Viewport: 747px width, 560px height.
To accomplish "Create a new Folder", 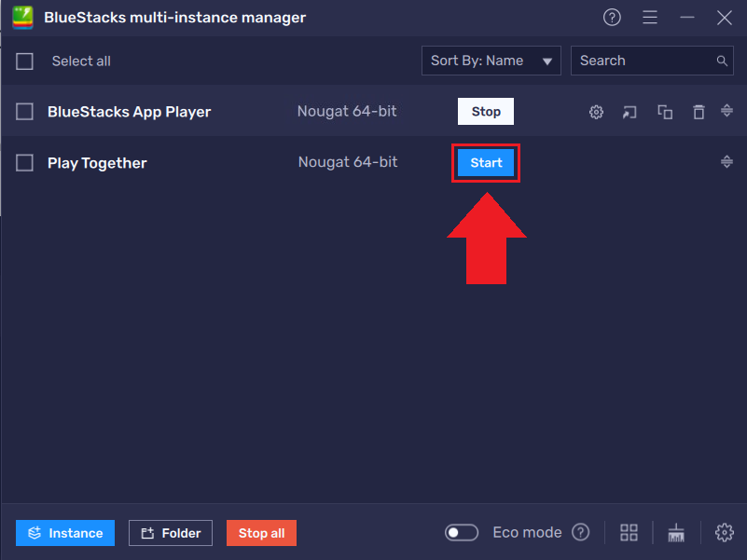I will pyautogui.click(x=170, y=532).
